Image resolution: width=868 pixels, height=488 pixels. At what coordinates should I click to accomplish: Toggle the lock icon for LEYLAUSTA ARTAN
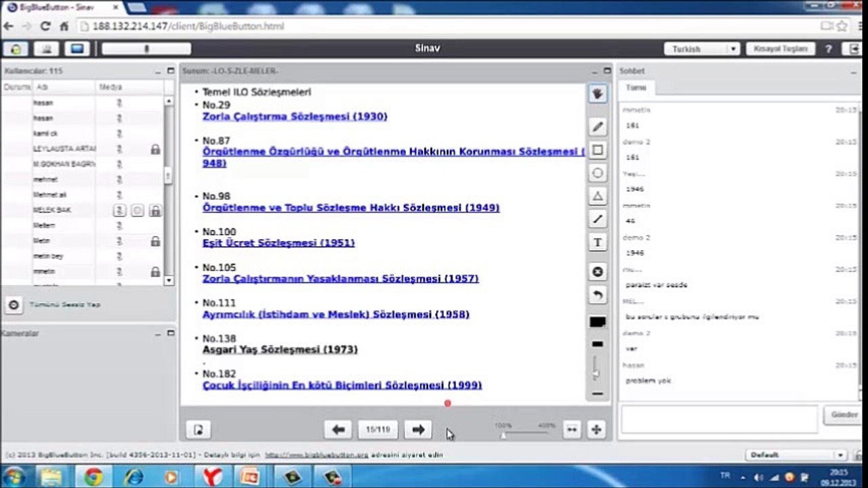pyautogui.click(x=155, y=149)
